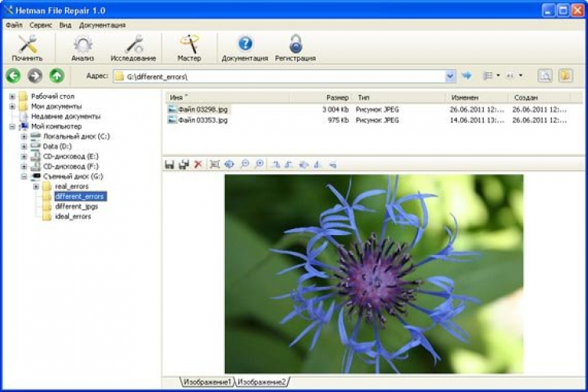Image resolution: width=588 pixels, height=392 pixels.
Task: Click the Файл 03353.jpg file icon
Action: [x=172, y=120]
